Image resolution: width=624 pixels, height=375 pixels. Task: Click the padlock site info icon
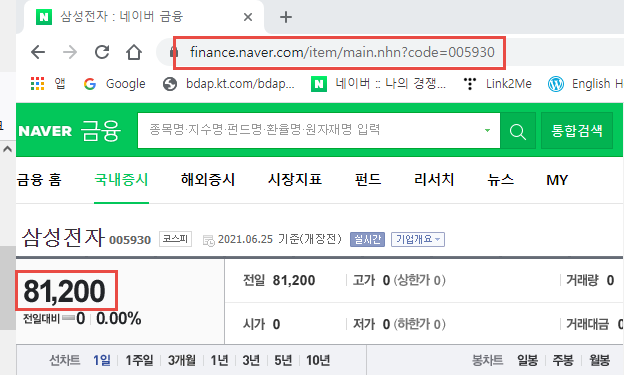(x=174, y=52)
